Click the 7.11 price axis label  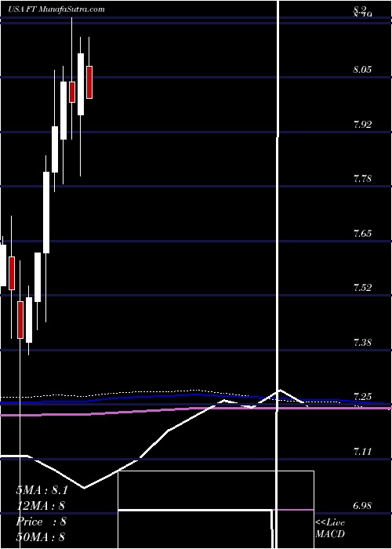362,451
